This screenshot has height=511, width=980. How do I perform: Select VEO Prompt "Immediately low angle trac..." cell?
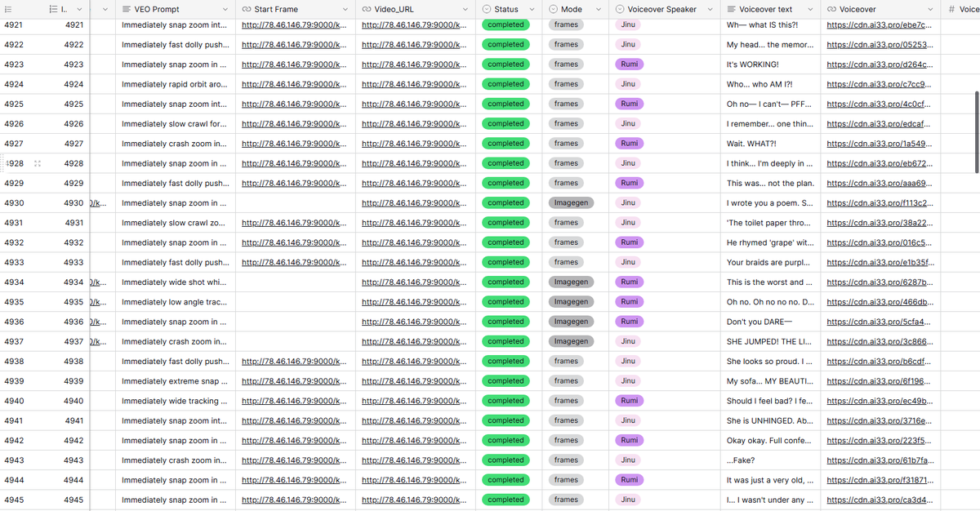tap(176, 302)
